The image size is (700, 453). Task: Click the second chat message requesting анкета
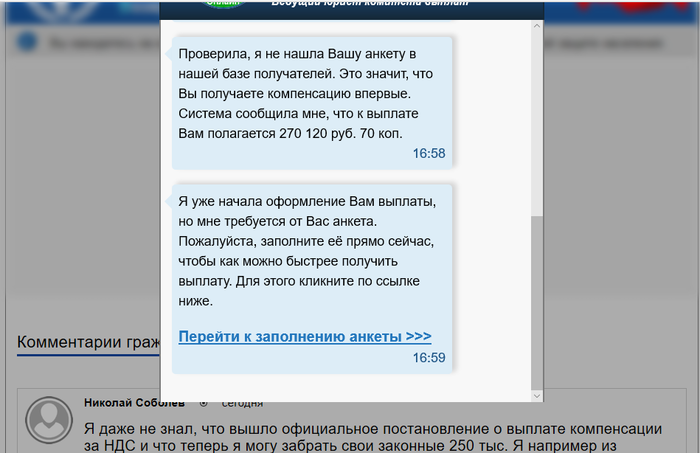click(x=312, y=250)
